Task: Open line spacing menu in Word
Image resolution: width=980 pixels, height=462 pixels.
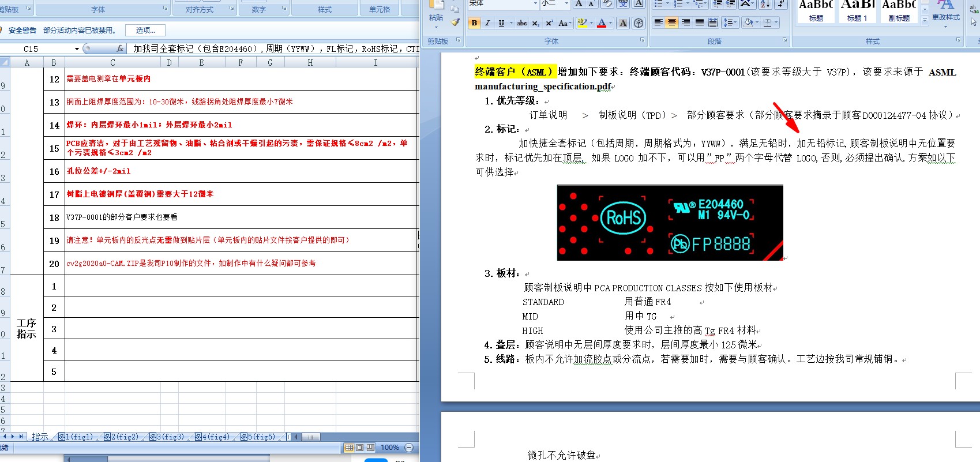Action: click(730, 22)
